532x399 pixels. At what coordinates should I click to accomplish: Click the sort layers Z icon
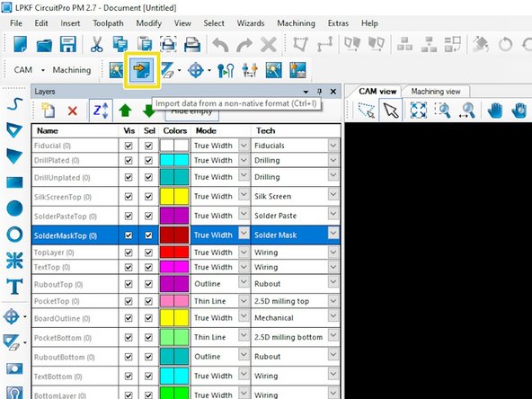(101, 111)
